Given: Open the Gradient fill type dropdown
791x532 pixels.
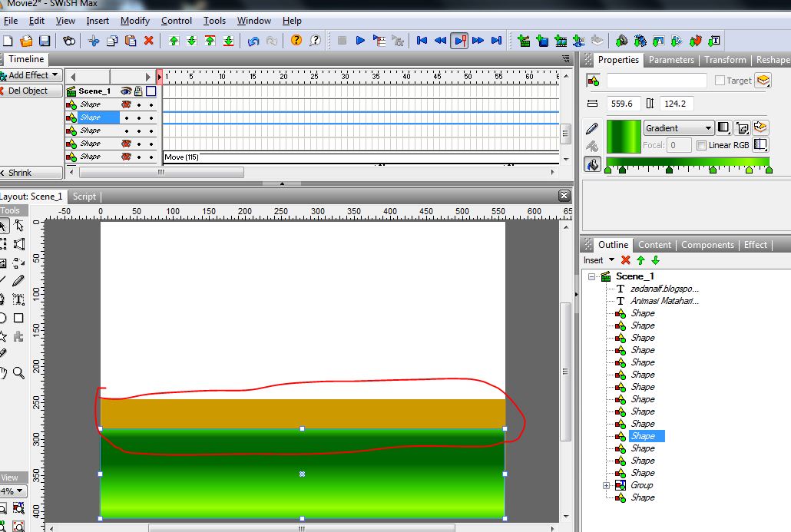Looking at the screenshot, I should (x=679, y=127).
